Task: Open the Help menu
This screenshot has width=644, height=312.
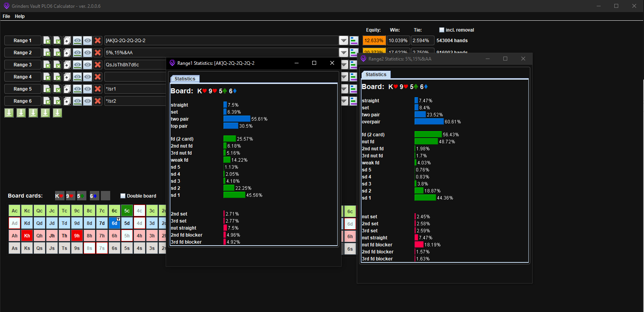Action: point(20,16)
